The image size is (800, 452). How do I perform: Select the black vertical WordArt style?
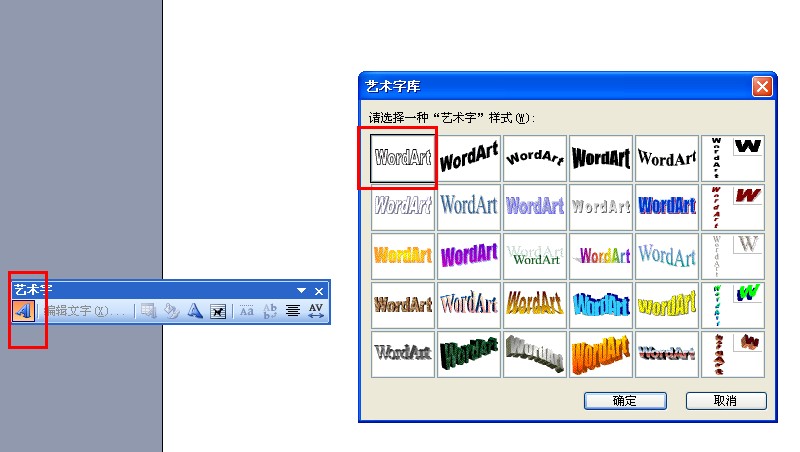click(733, 159)
